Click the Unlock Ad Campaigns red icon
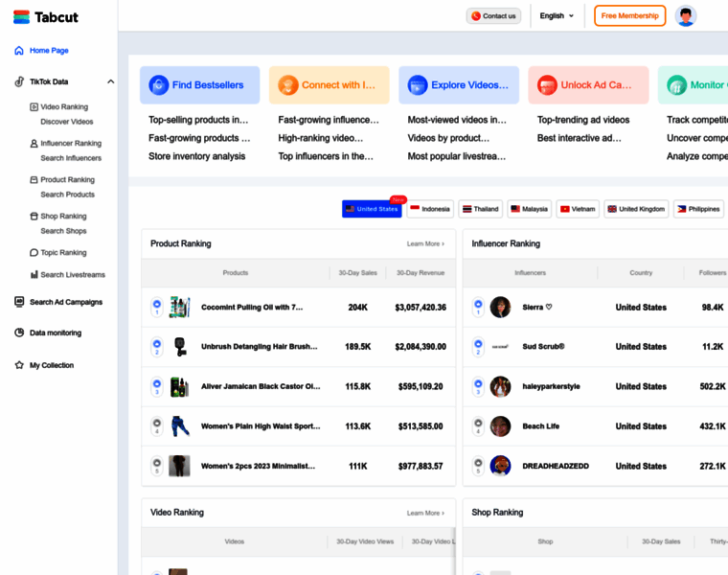 click(x=547, y=85)
